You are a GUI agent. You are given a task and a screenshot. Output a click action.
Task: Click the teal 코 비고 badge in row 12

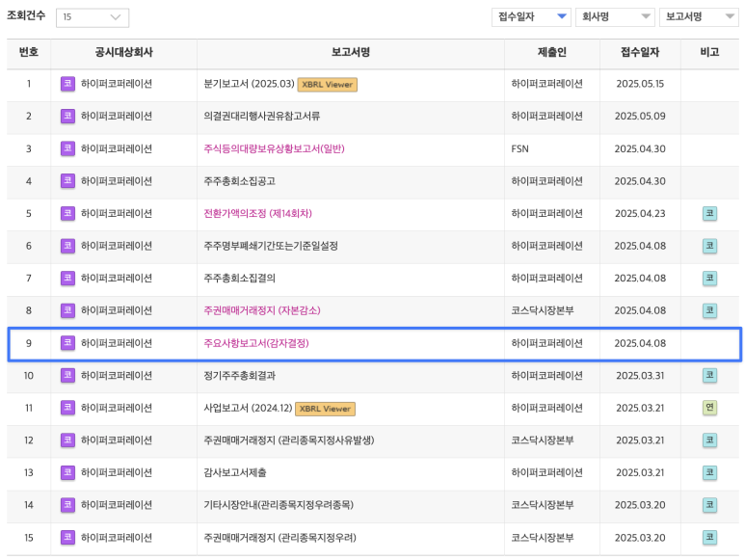coord(710,440)
